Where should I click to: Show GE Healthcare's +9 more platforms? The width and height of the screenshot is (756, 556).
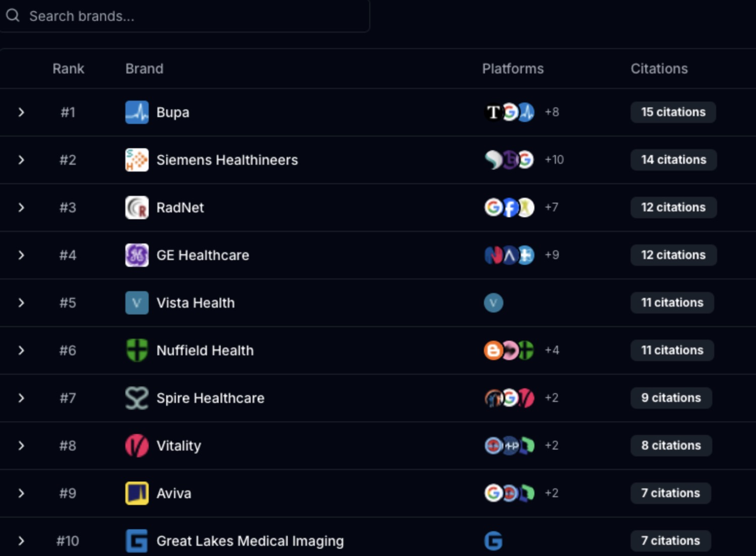[552, 255]
